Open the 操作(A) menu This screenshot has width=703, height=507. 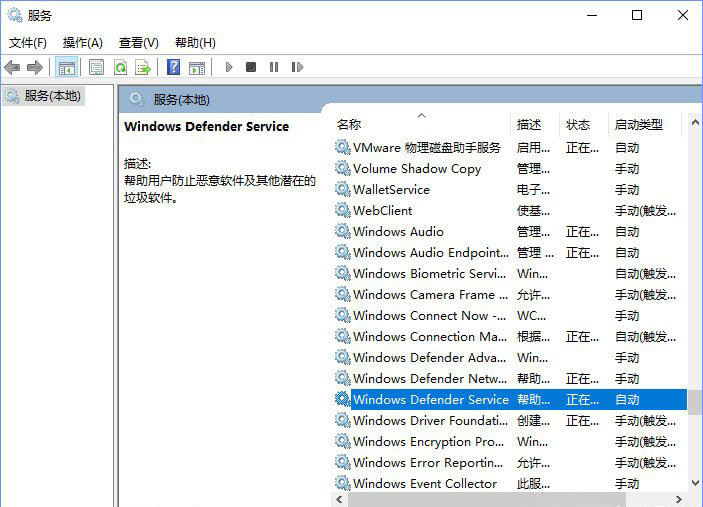pyautogui.click(x=82, y=42)
